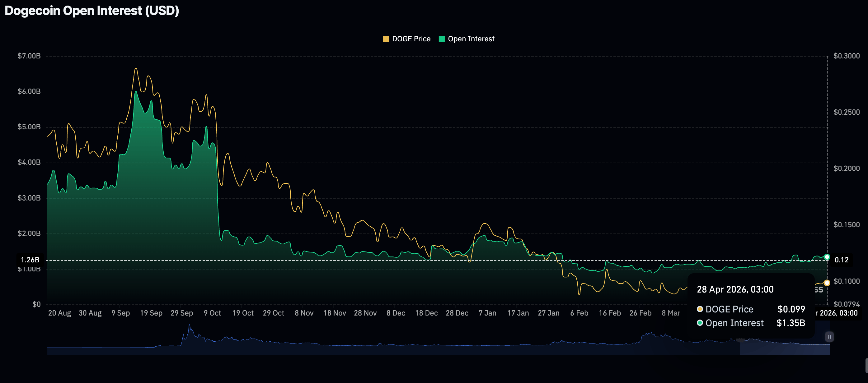The height and width of the screenshot is (383, 868).
Task: Click the page vertical scrollbar thumb
Action: 866,366
